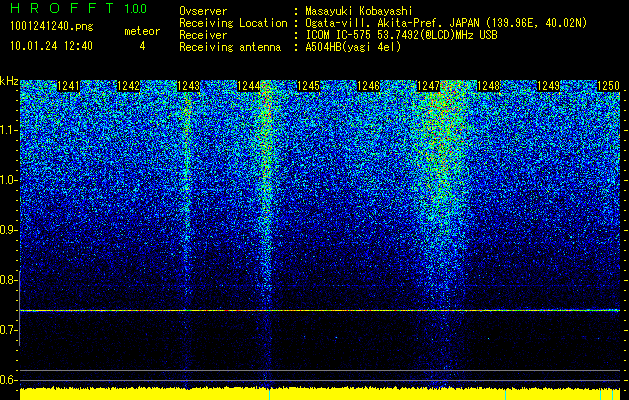Click the yellow signal level bar at bottom
This screenshot has height=400, width=629.
pos(320,394)
